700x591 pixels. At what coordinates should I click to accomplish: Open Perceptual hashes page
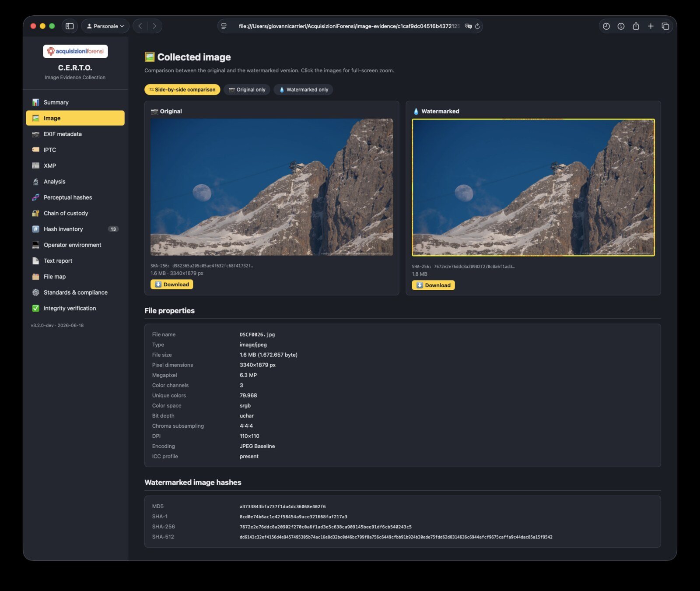pyautogui.click(x=75, y=197)
